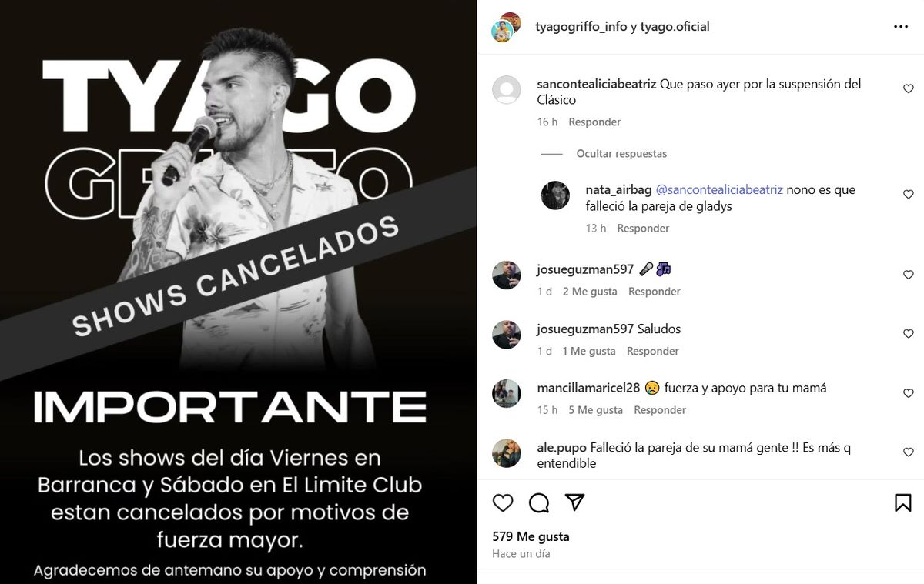Share post using the paper plane icon
The width and height of the screenshot is (924, 584).
pyautogui.click(x=574, y=502)
